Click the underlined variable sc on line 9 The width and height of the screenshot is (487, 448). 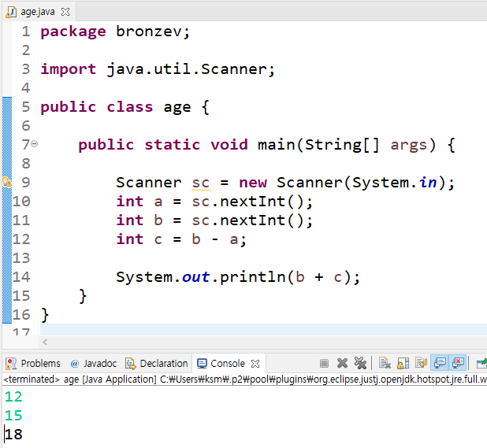pos(201,183)
